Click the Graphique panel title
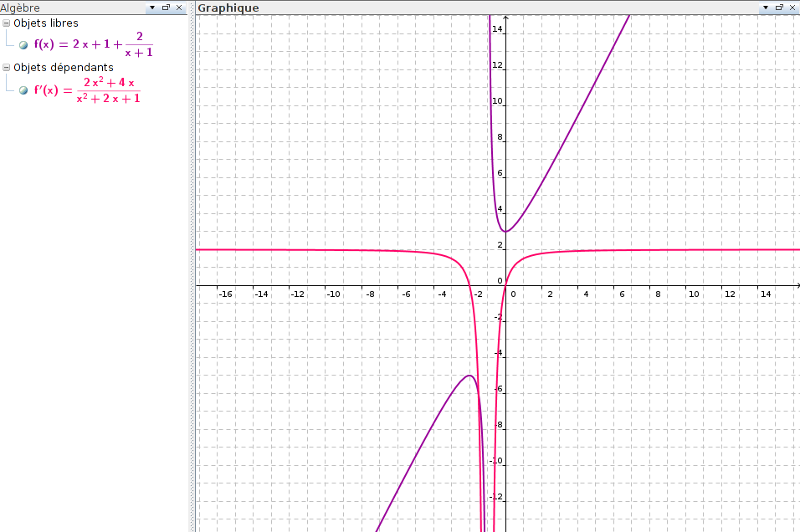This screenshot has width=800, height=532. click(228, 8)
